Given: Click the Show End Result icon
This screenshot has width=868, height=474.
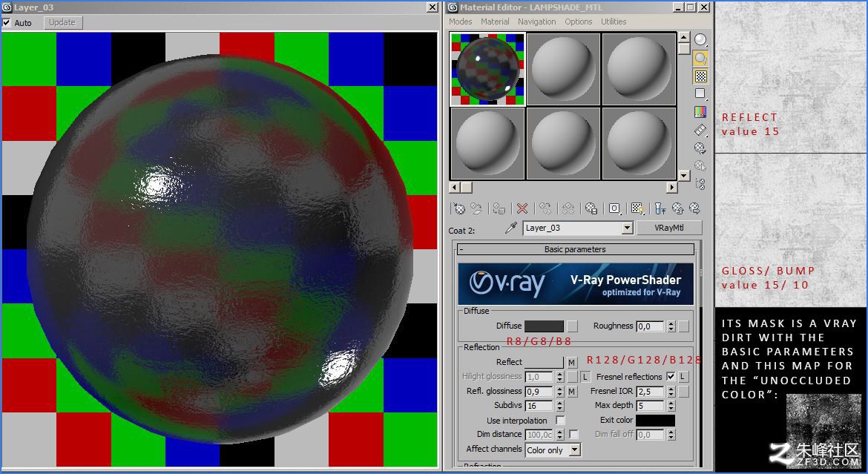Looking at the screenshot, I should pyautogui.click(x=660, y=208).
